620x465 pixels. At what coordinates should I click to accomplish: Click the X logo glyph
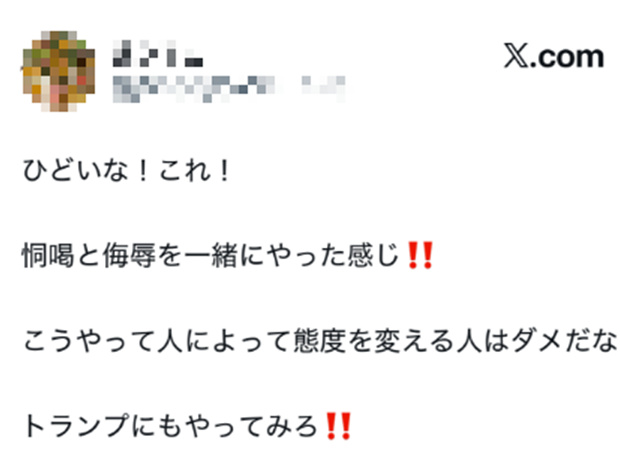[x=515, y=57]
